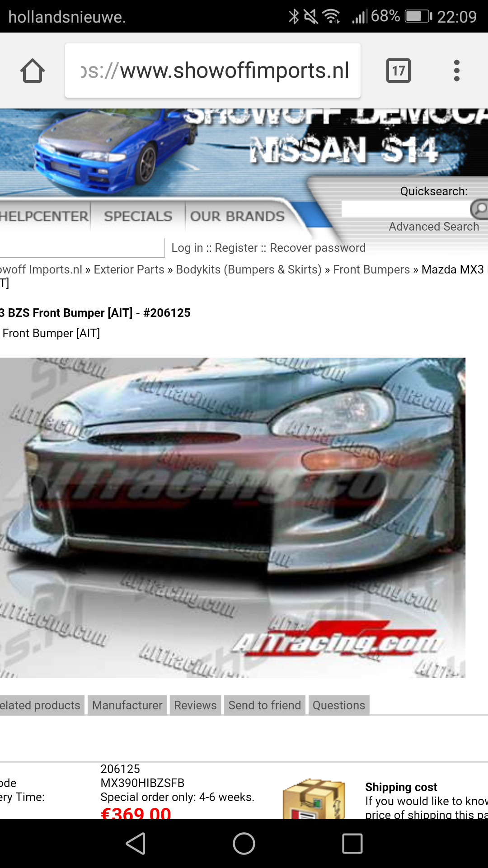Tap the Android recent apps button
488x868 pixels.
352,844
